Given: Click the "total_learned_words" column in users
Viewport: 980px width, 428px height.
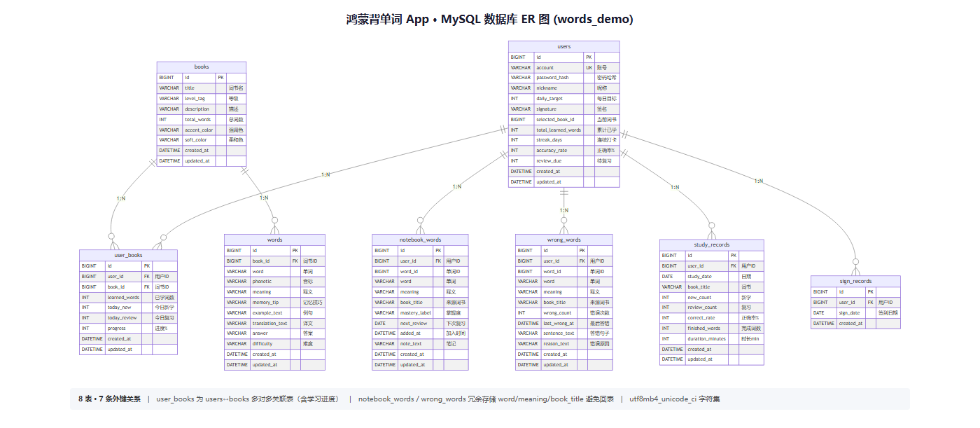Looking at the screenshot, I should (564, 130).
